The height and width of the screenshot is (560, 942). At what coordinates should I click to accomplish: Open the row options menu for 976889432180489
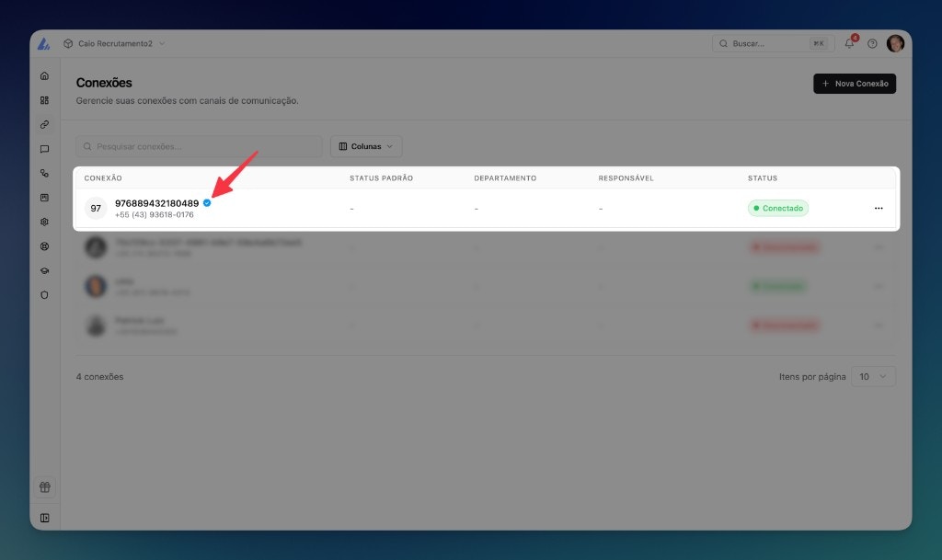(x=879, y=208)
